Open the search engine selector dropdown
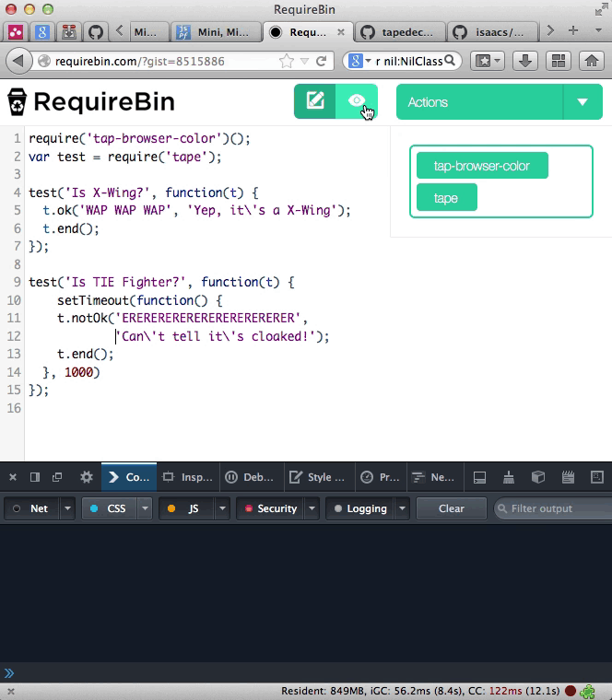This screenshot has width=612, height=700. 360,61
